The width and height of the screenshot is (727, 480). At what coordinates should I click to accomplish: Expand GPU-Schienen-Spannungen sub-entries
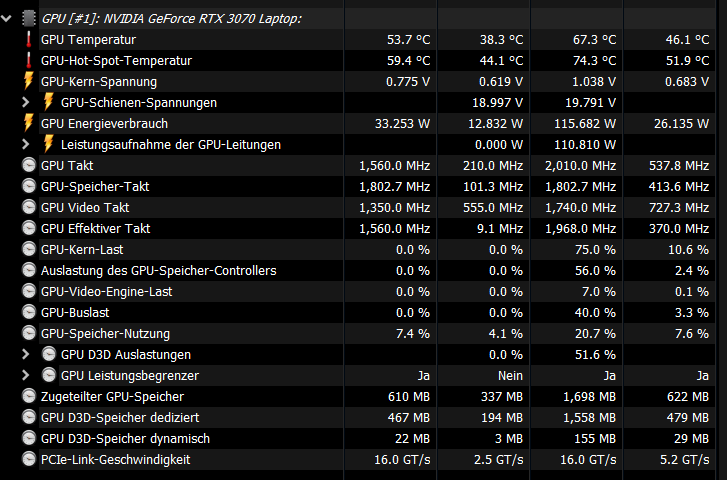pos(26,102)
